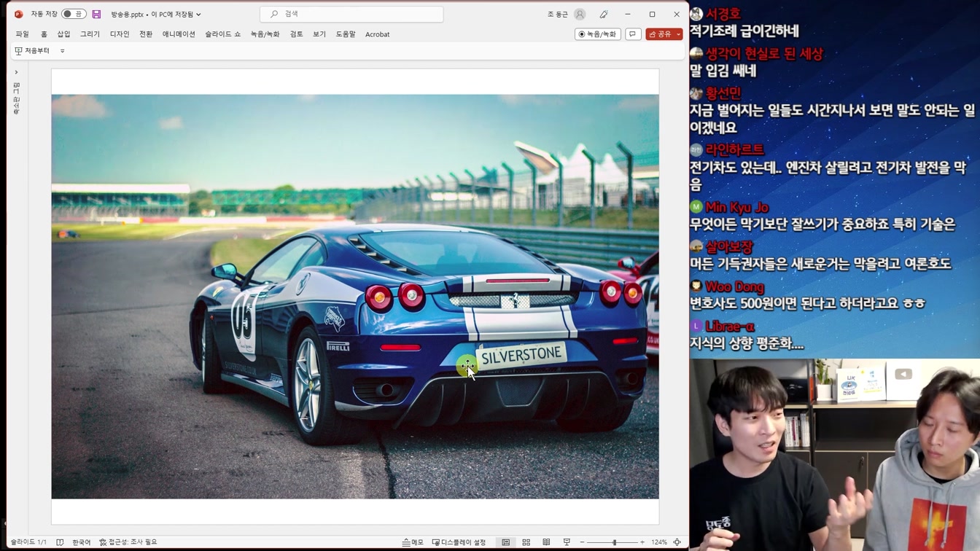Click the 한국어 language indicator
The width and height of the screenshot is (980, 551).
coord(82,542)
